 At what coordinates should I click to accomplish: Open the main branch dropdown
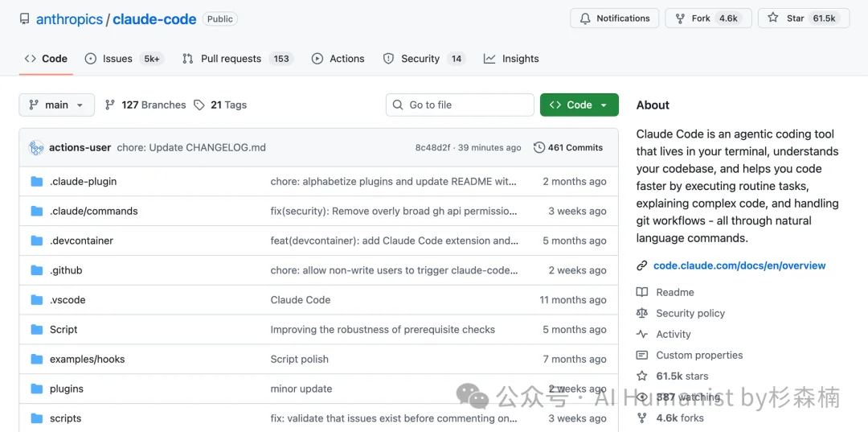(x=56, y=105)
